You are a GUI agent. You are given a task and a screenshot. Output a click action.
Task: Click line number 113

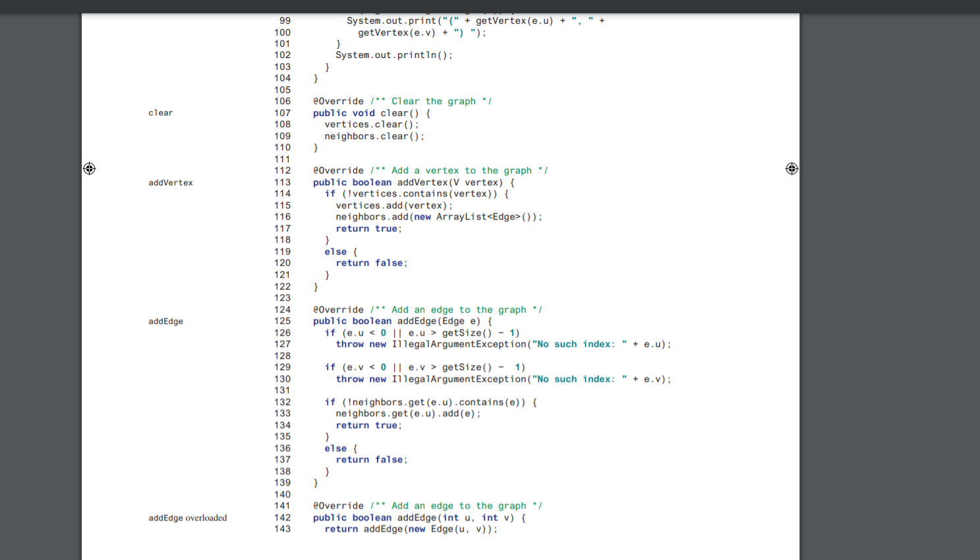282,183
